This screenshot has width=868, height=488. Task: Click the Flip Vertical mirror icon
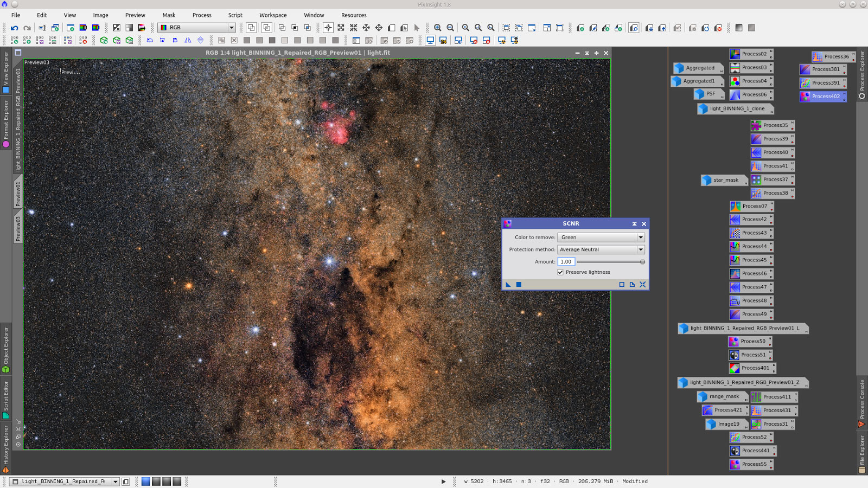200,40
